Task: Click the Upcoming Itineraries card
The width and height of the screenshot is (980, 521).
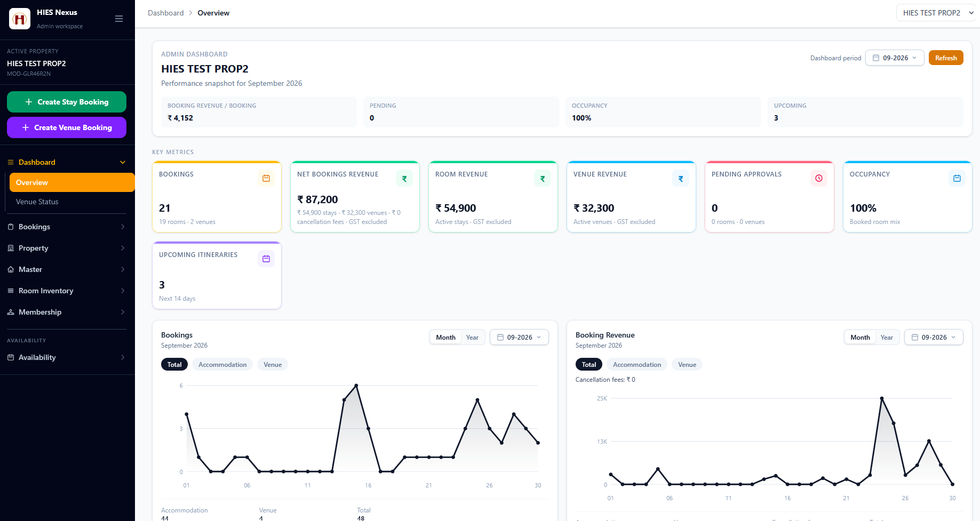Action: coord(217,275)
